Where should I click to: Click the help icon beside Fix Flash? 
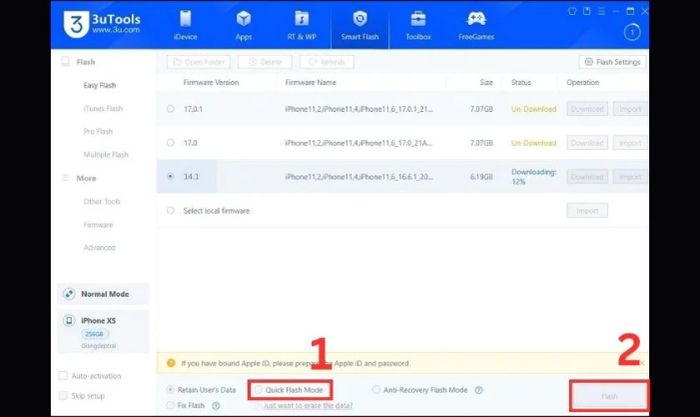pyautogui.click(x=216, y=405)
